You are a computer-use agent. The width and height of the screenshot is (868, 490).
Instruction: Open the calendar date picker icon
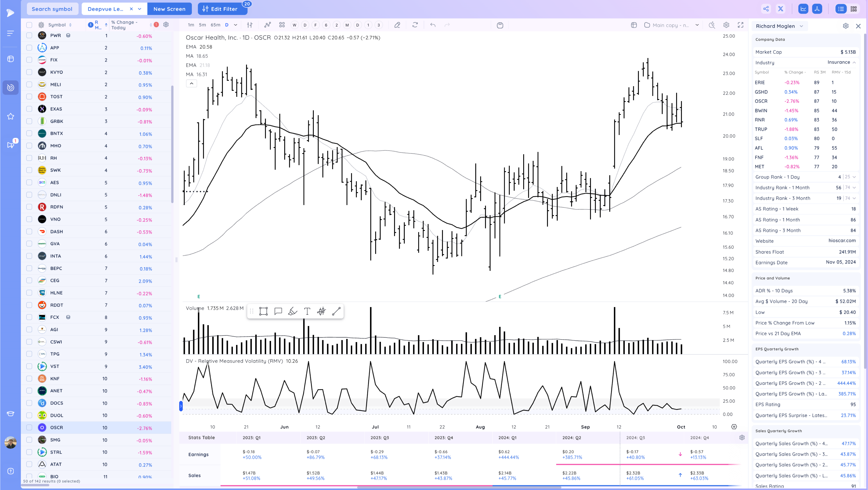pos(500,25)
